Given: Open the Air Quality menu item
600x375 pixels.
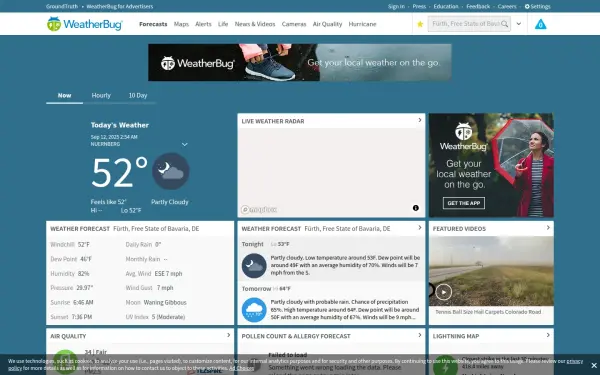Looking at the screenshot, I should [327, 24].
